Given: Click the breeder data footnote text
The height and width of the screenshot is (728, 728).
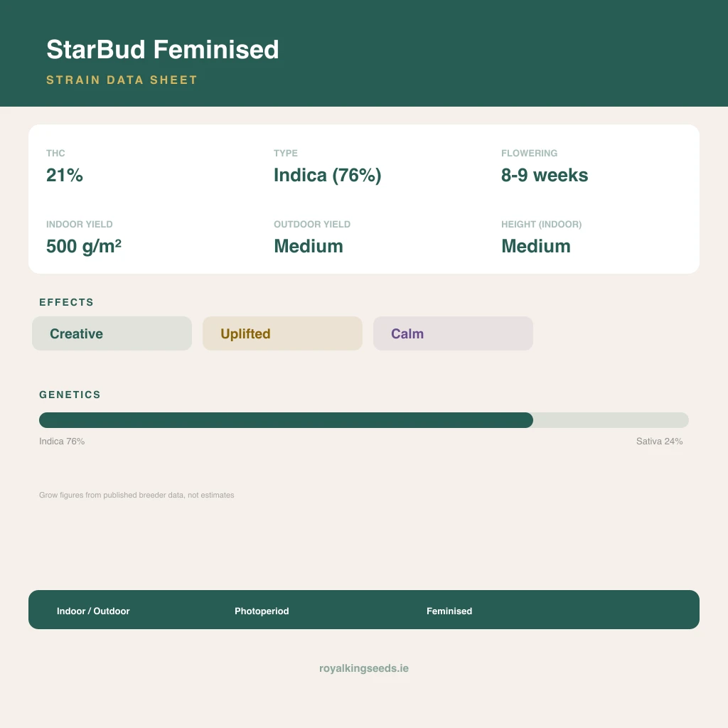Looking at the screenshot, I should click(x=136, y=495).
